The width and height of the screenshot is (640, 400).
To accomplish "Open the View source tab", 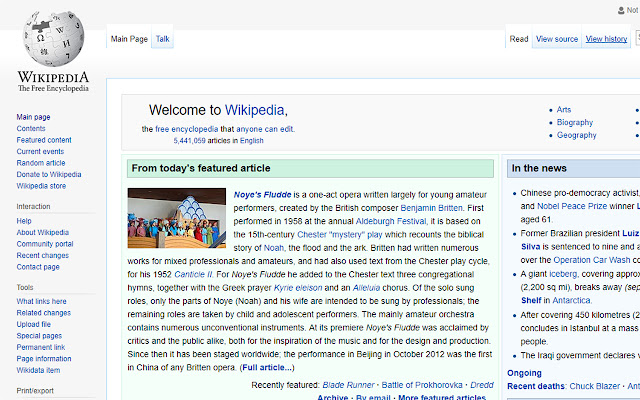I will pos(557,39).
